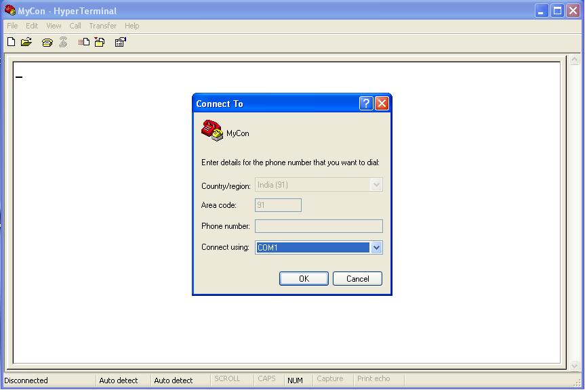
Task: Click the Call phone icon
Action: [x=46, y=42]
